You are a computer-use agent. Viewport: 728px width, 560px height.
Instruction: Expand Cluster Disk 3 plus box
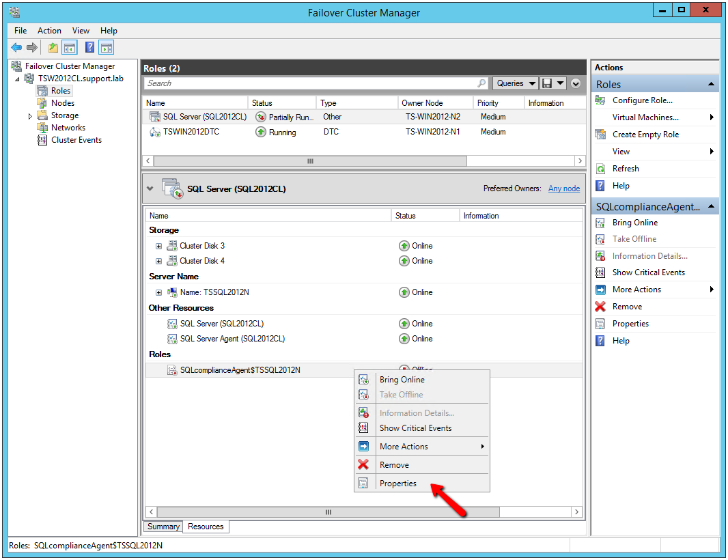(x=159, y=246)
